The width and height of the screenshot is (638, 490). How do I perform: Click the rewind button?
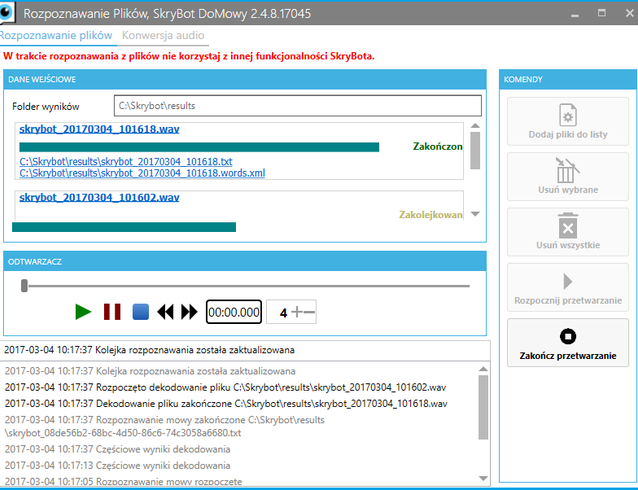point(165,312)
